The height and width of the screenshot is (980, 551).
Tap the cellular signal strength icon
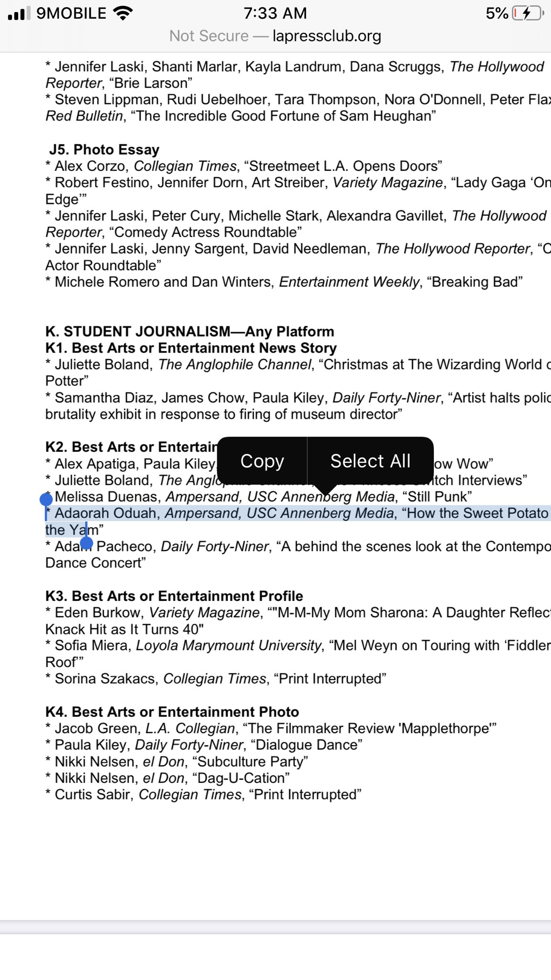pos(19,13)
